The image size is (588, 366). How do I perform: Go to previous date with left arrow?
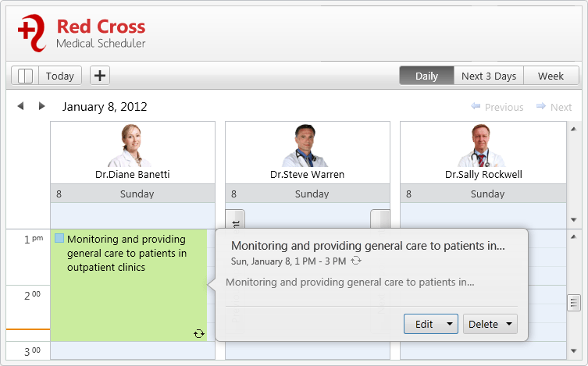click(20, 106)
